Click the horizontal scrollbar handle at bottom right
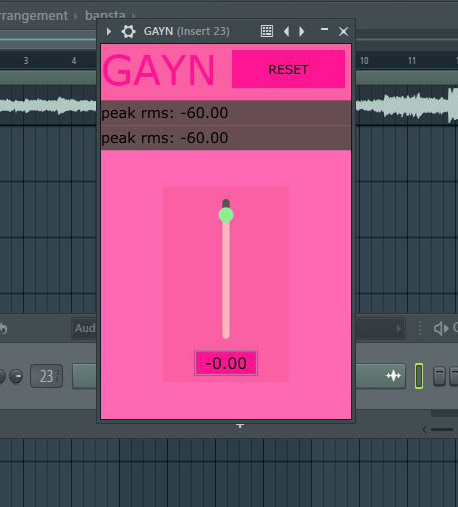The width and height of the screenshot is (458, 507). 442,429
